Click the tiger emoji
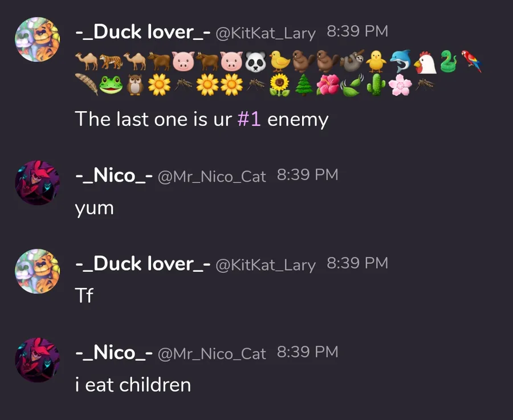The width and height of the screenshot is (513, 420). tap(111, 61)
